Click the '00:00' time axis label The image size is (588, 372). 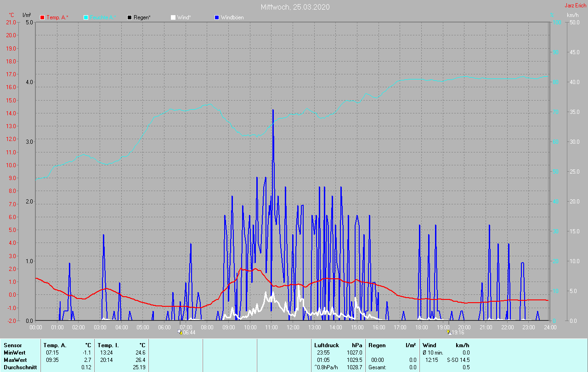coord(36,327)
